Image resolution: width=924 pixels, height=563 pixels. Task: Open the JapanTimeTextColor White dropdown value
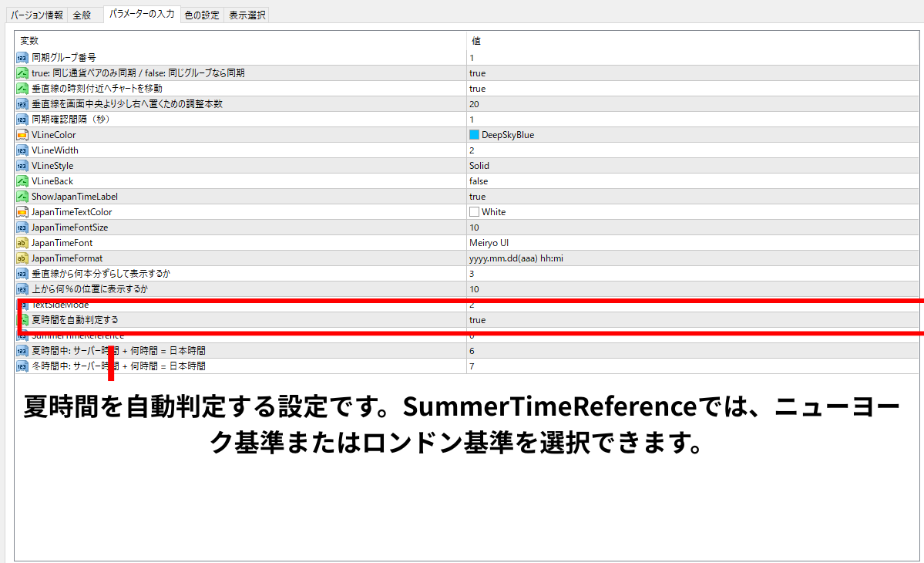(493, 212)
